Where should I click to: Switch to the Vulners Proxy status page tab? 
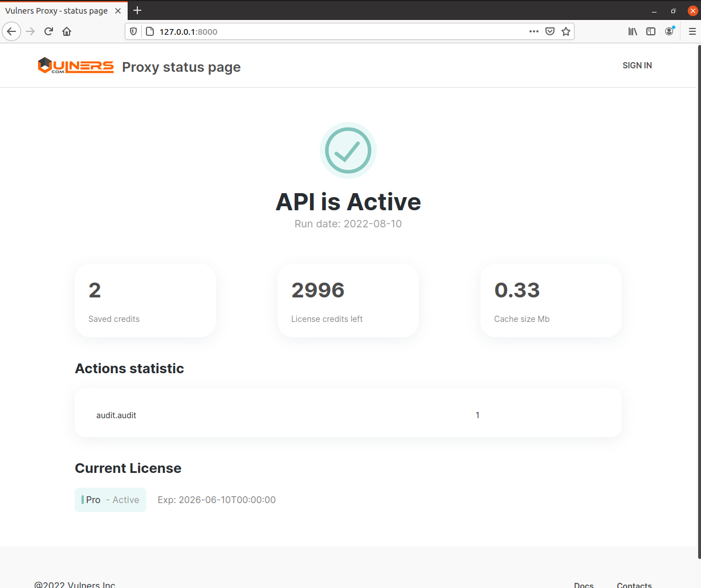[57, 10]
